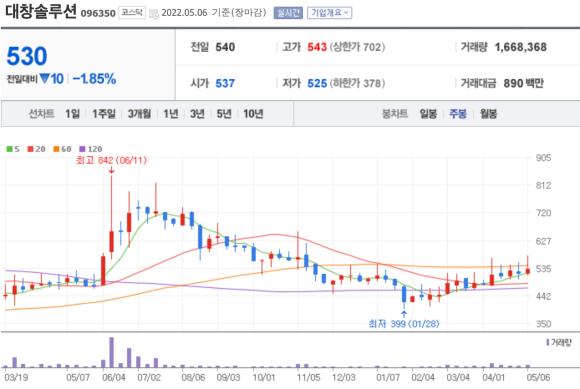The width and height of the screenshot is (580, 389).
Task: Select the 3년 line chart tab
Action: point(197,114)
